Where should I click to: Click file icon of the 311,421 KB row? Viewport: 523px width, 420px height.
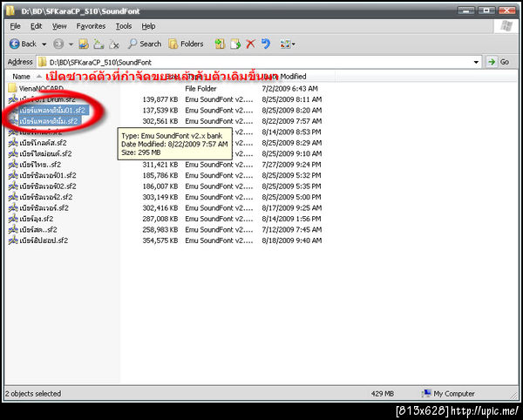[x=13, y=165]
